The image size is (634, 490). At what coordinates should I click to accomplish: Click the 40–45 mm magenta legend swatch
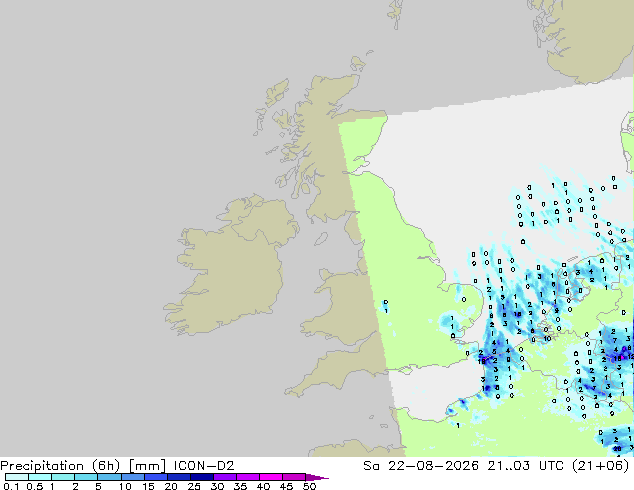(271, 477)
